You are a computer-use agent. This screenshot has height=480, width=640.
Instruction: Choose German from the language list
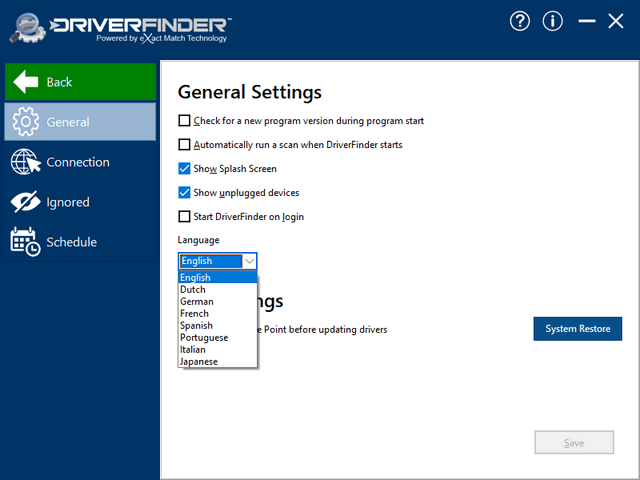tap(197, 301)
